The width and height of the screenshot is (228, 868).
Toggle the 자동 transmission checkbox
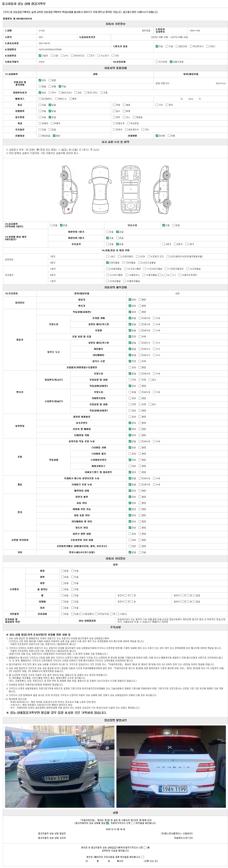[157, 46]
